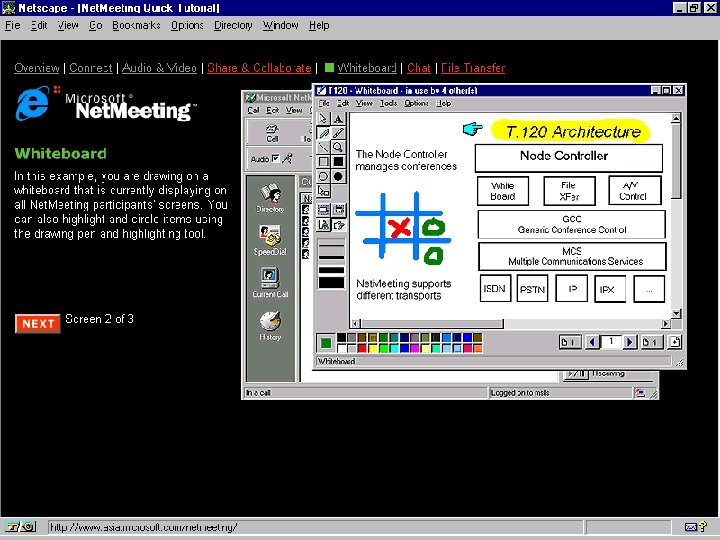The image size is (720, 540).
Task: Open the Whiteboard Help menu
Action: (443, 103)
